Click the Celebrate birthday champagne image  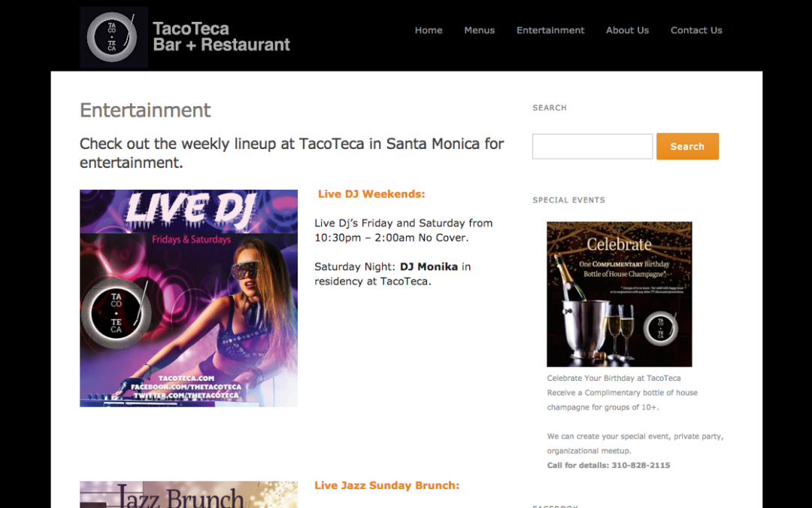[620, 294]
